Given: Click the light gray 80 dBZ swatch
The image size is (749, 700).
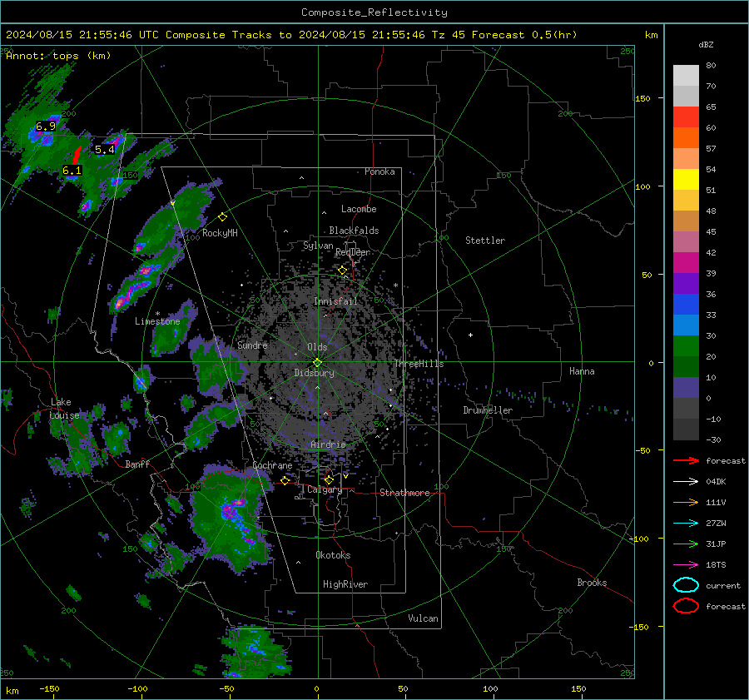Looking at the screenshot, I should click(x=686, y=75).
